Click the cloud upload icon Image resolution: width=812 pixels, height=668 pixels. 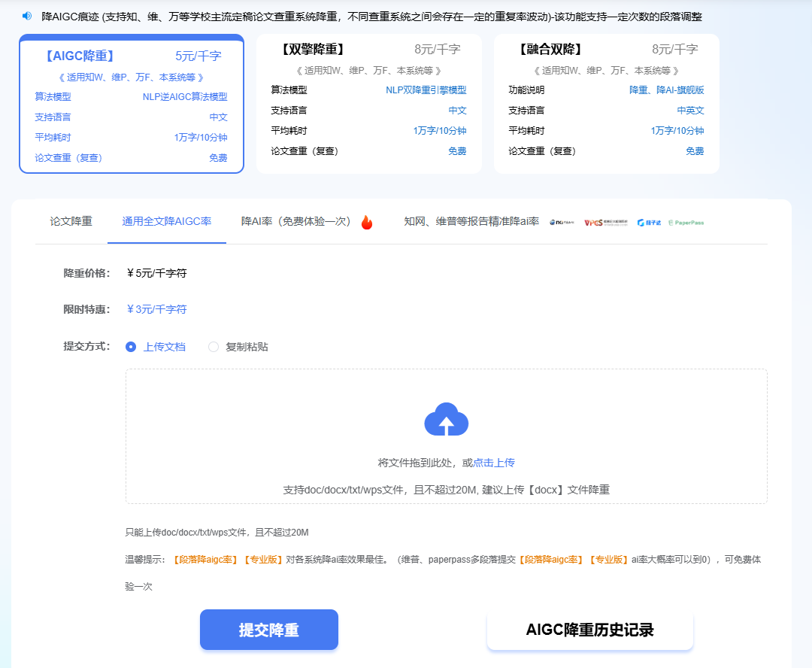click(x=447, y=419)
